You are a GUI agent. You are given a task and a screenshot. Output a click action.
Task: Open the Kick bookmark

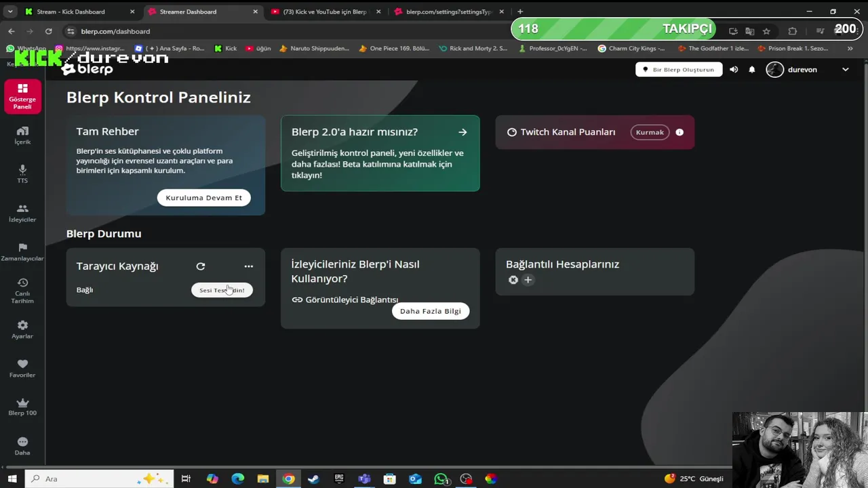226,49
